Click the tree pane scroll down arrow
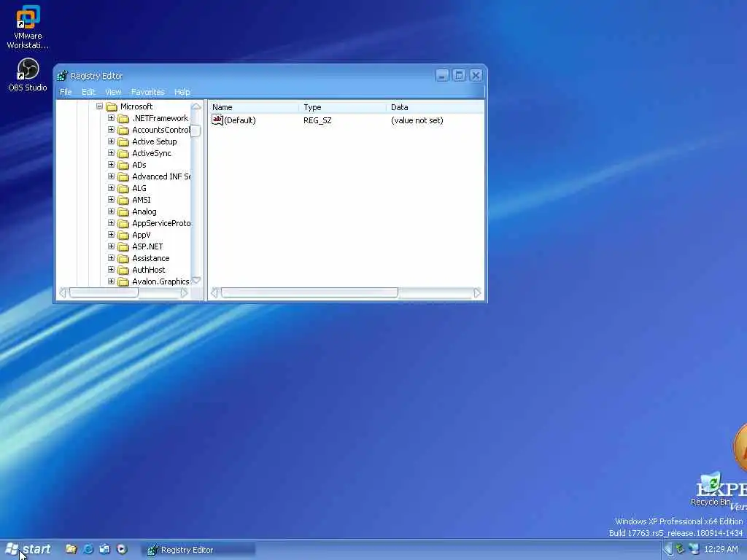This screenshot has height=560, width=747. (x=196, y=281)
